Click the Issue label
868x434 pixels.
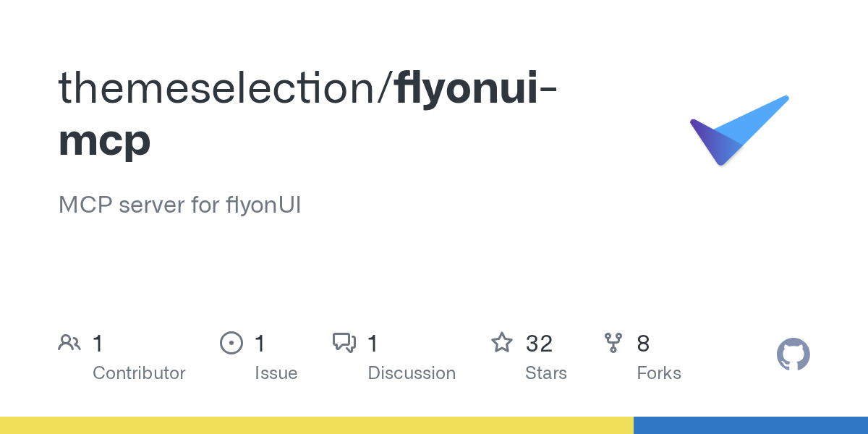tap(276, 373)
